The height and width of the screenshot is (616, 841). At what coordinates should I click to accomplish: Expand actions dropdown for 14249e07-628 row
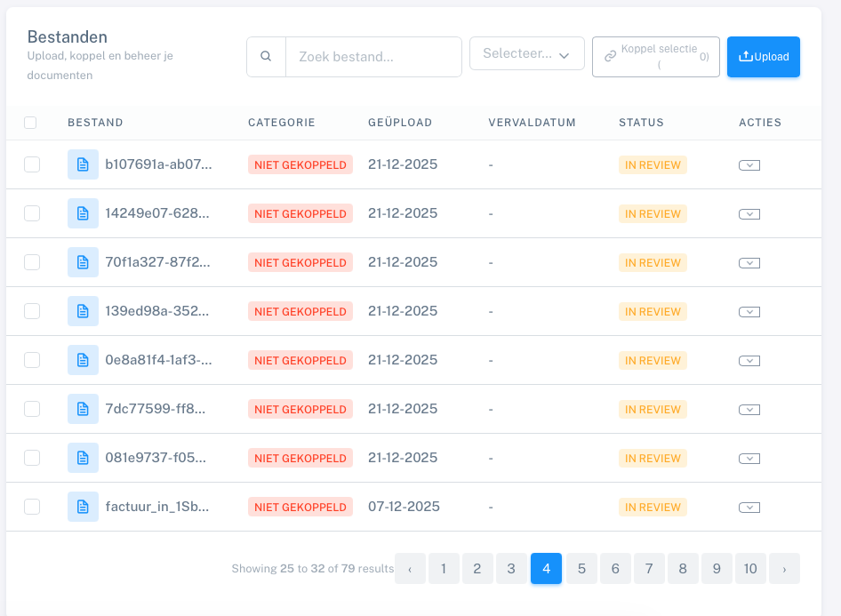pyautogui.click(x=749, y=213)
